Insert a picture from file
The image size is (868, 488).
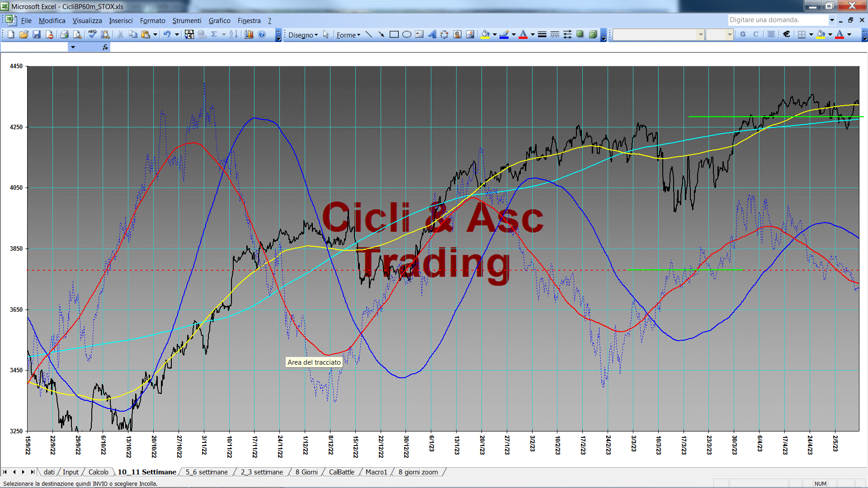click(x=470, y=34)
